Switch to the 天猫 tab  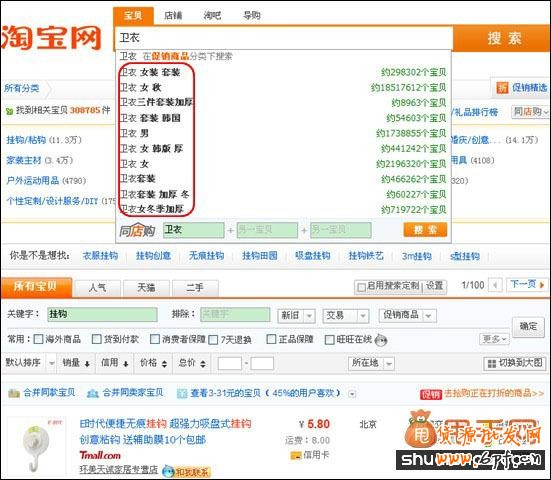pos(146,288)
